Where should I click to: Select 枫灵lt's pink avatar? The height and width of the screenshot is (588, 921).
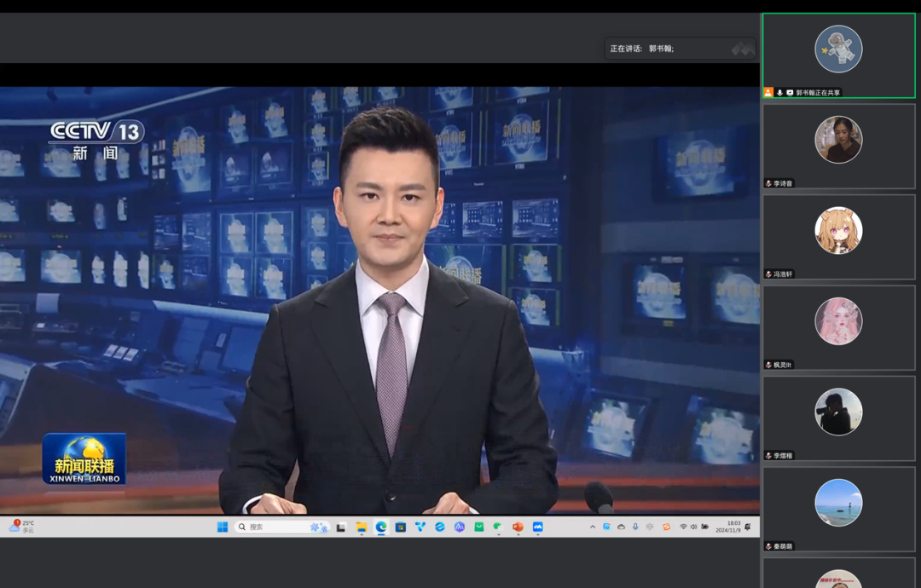pos(838,321)
